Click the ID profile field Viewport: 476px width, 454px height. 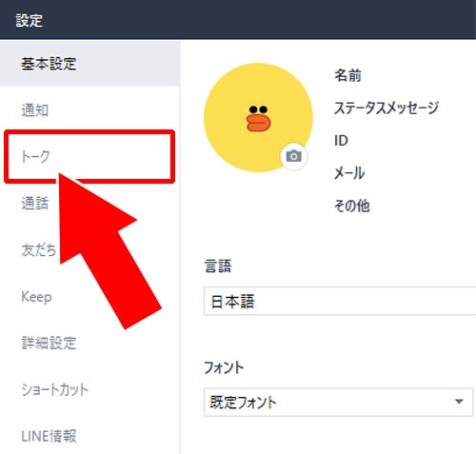pyautogui.click(x=341, y=140)
